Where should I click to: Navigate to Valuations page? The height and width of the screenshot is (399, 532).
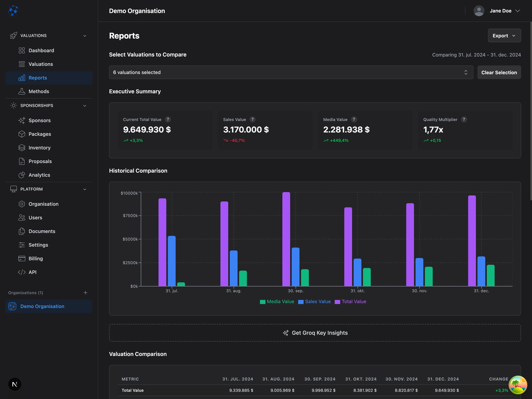pyautogui.click(x=49, y=64)
